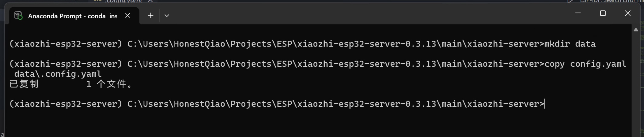Click the '已复制 1 个文件' output line
This screenshot has width=644, height=137.
(71, 84)
